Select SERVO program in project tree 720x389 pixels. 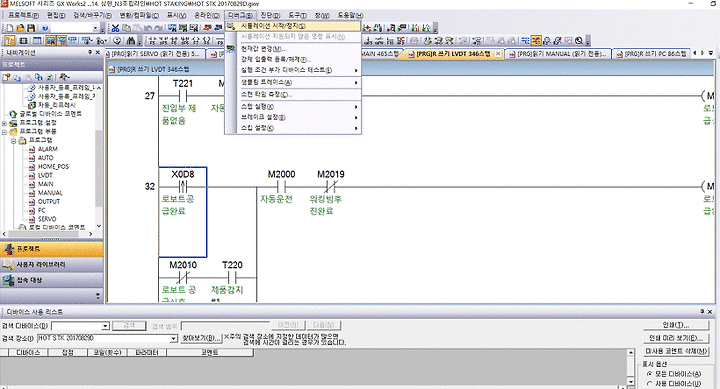[47, 219]
